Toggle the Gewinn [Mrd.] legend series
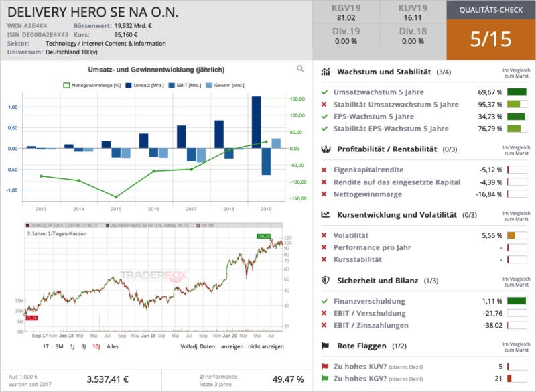Screen dimensions: 536x392 pyautogui.click(x=225, y=86)
